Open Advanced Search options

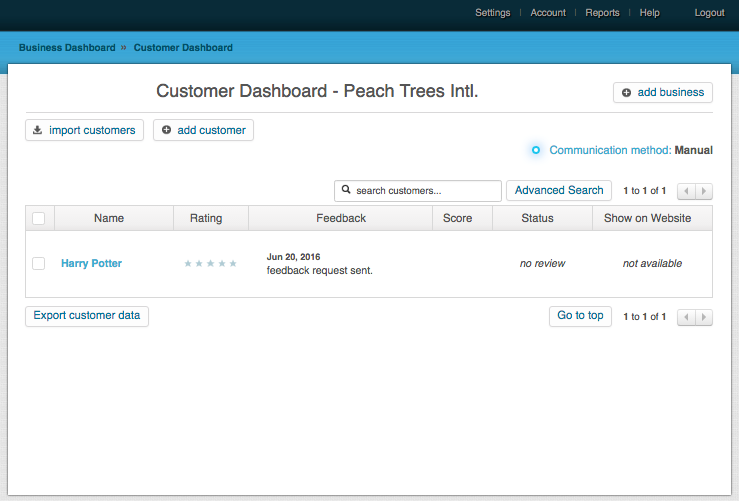(559, 190)
